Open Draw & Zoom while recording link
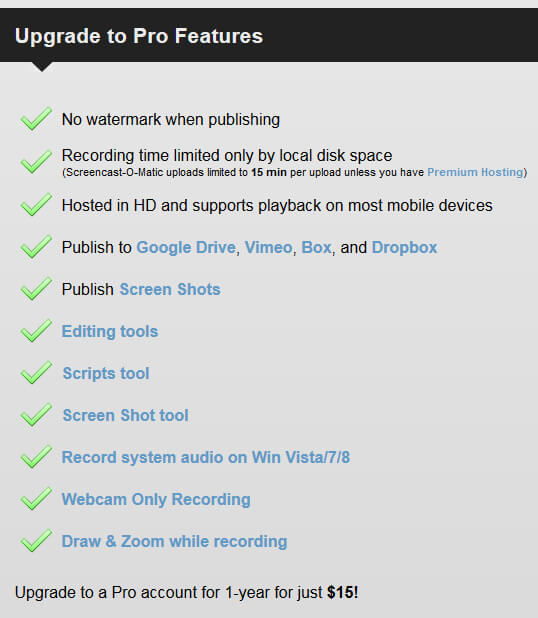This screenshot has height=618, width=538. [x=174, y=542]
